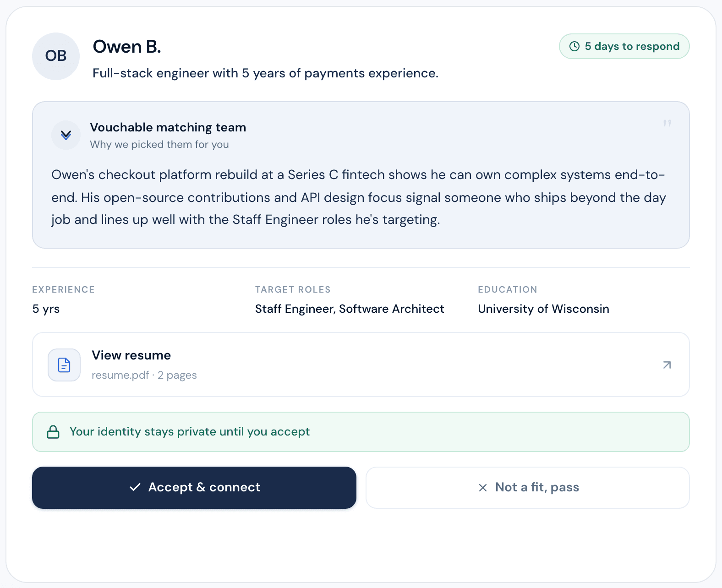
Task: Click the lock icon in privacy banner
Action: tap(53, 432)
